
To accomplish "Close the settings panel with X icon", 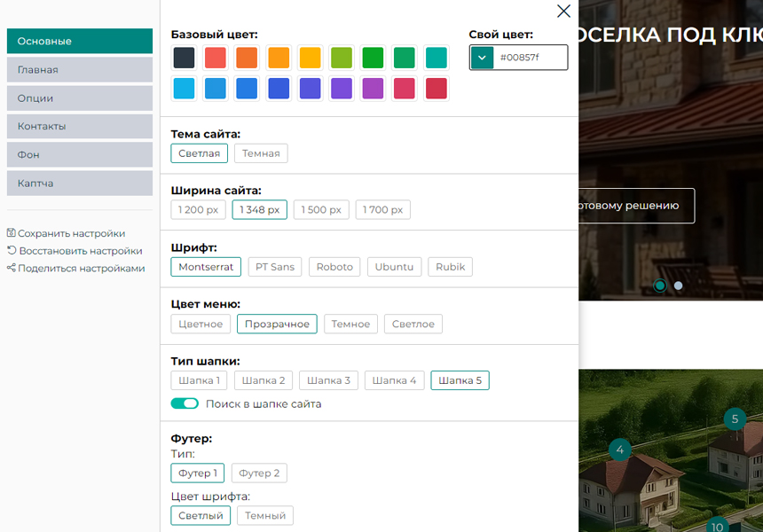I will pos(563,12).
